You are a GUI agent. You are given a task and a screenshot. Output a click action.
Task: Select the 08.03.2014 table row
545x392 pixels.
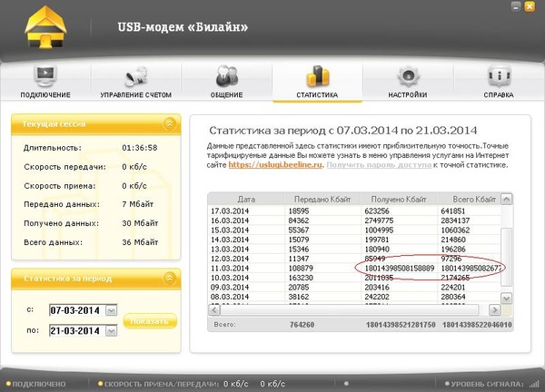coord(354,297)
